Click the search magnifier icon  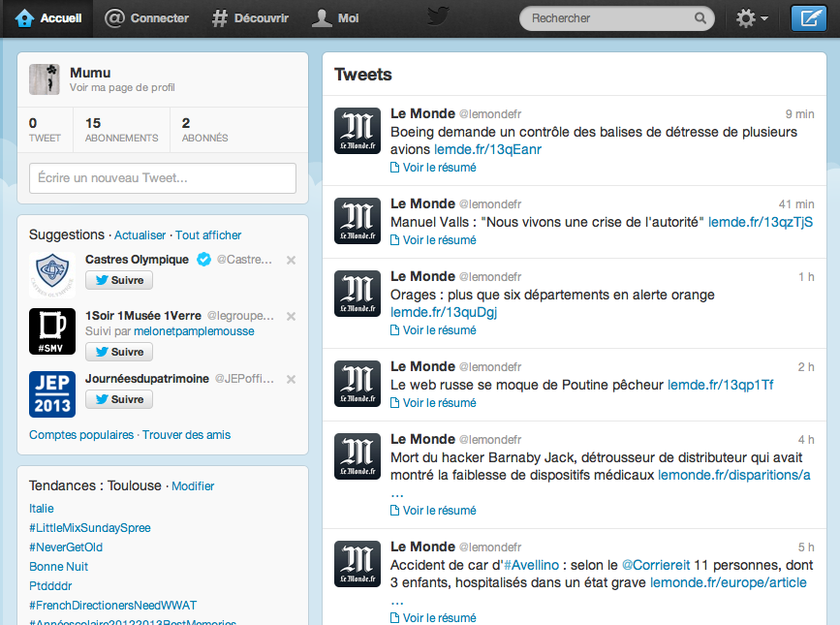[700, 18]
